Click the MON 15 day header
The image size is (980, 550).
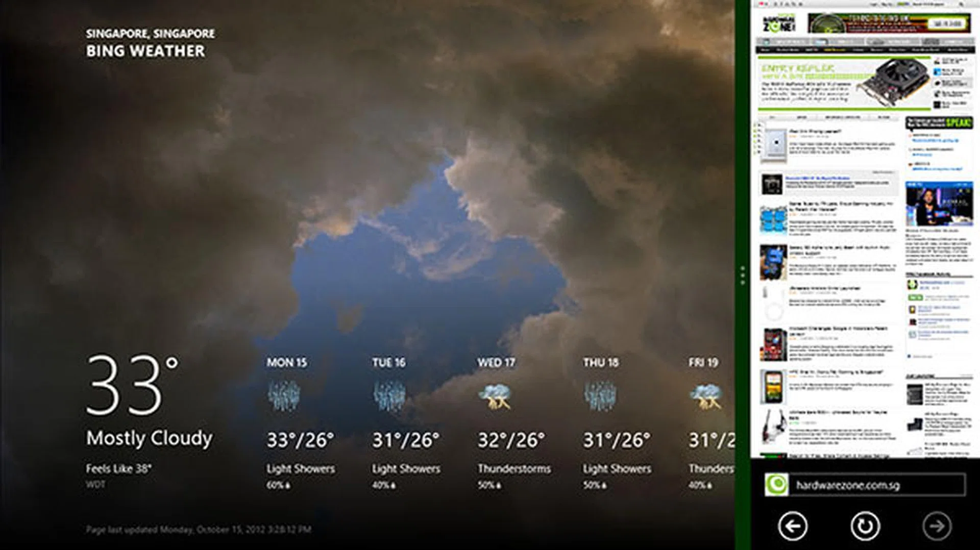[x=287, y=362]
